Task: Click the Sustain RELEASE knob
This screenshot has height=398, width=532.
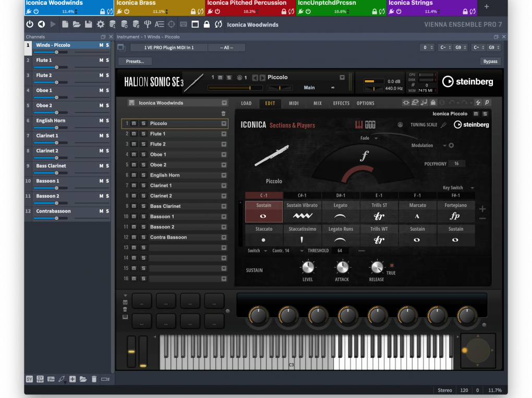Action: point(377,267)
